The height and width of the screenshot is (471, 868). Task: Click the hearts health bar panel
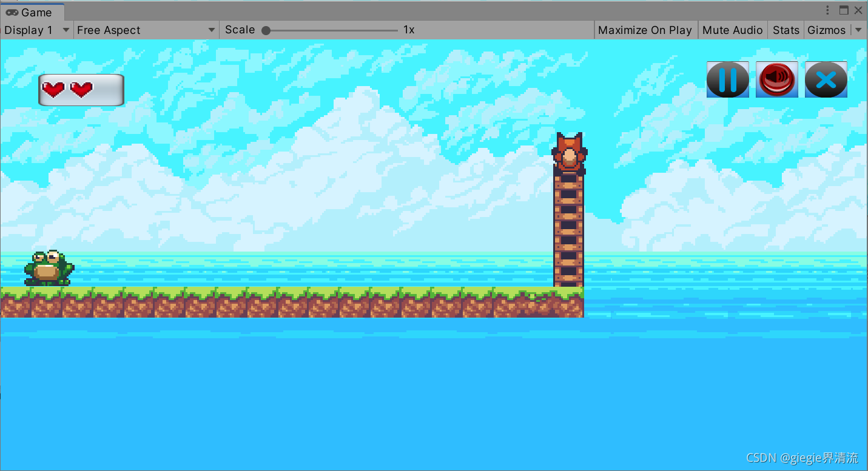(81, 90)
